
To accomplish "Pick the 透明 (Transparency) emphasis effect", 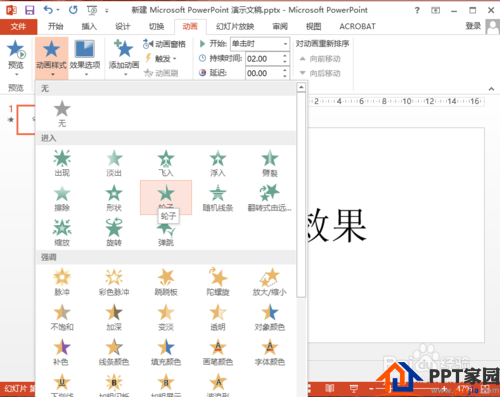I will (x=218, y=317).
